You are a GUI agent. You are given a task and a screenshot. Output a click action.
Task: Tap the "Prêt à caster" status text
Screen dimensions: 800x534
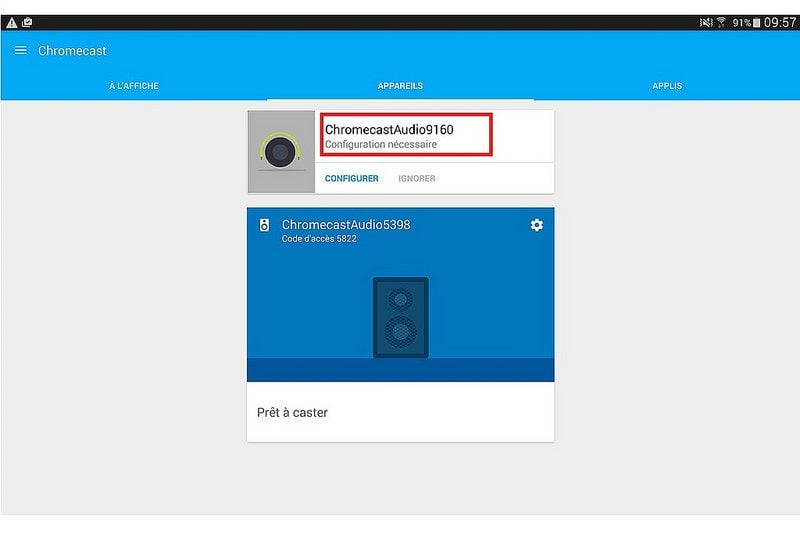click(292, 412)
